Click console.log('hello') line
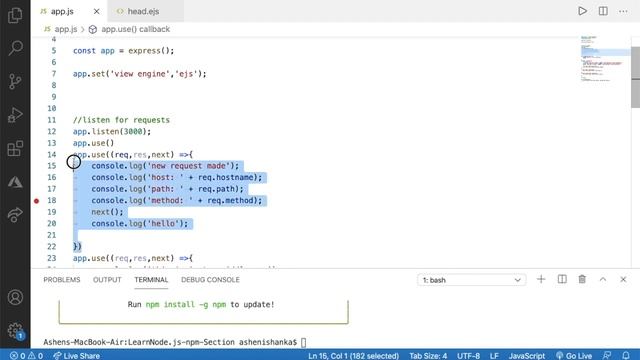 (140, 223)
